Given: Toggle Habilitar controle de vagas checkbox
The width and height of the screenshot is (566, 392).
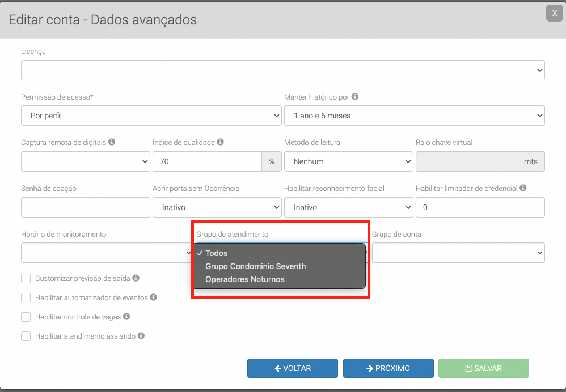Looking at the screenshot, I should (x=26, y=317).
